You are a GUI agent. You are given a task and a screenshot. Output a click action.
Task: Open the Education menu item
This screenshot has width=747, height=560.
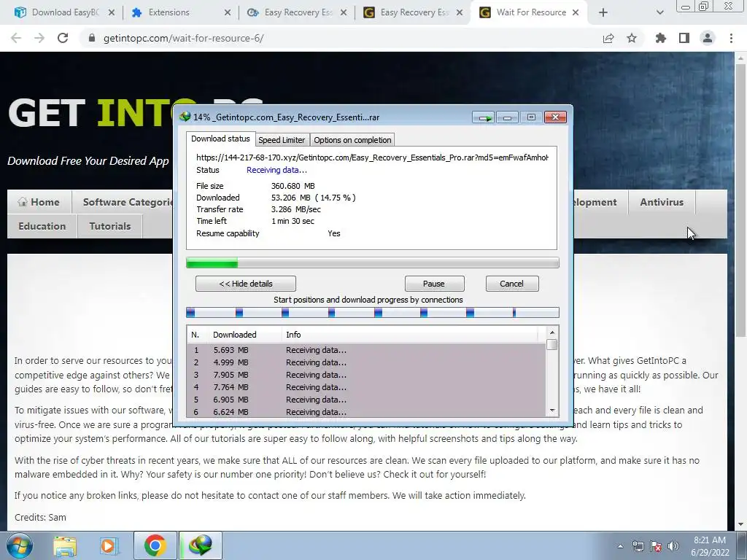click(x=42, y=226)
